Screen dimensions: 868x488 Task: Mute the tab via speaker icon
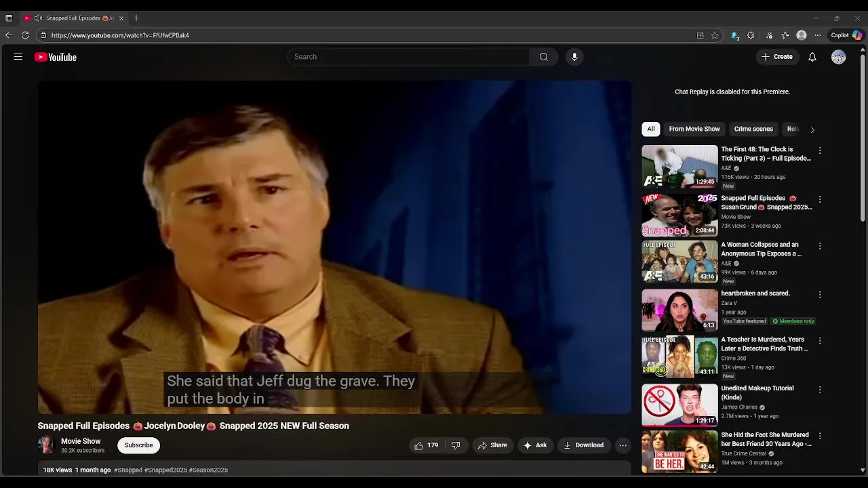coord(38,18)
